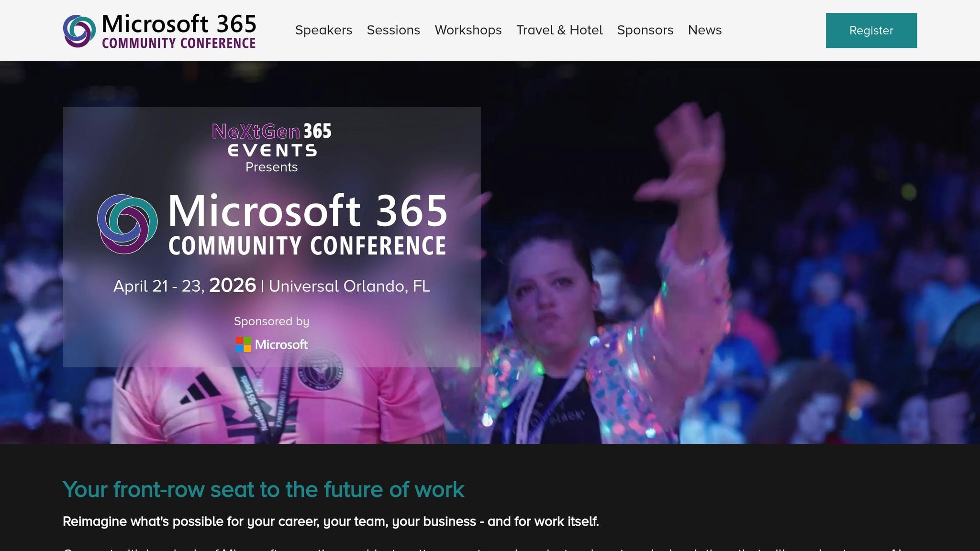
Task: Click the 'Reimagine what's possible' paragraph
Action: coord(330,521)
